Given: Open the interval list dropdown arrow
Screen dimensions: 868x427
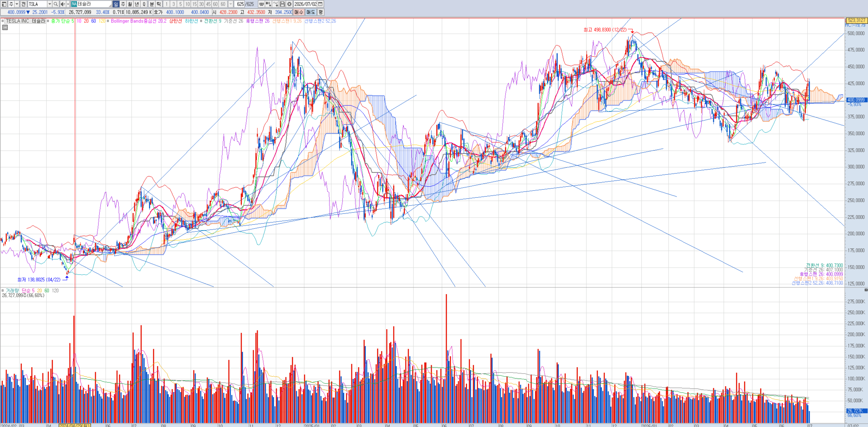Looking at the screenshot, I should (x=231, y=4).
